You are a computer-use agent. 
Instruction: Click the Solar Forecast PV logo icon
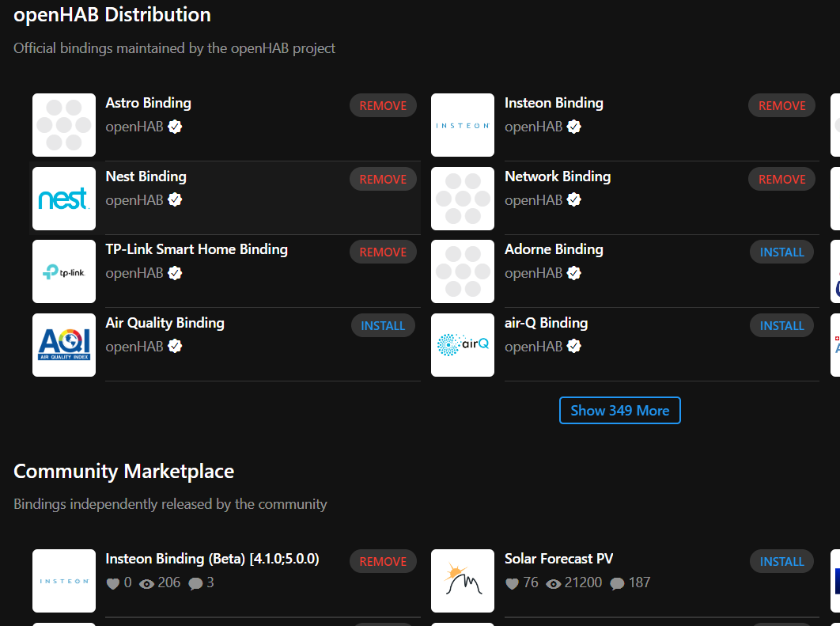tap(463, 581)
